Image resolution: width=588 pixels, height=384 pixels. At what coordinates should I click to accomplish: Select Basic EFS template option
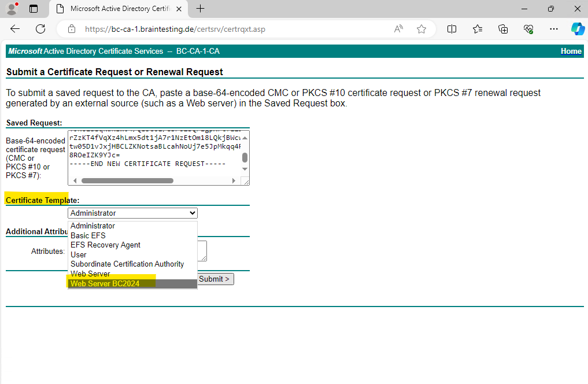point(132,235)
